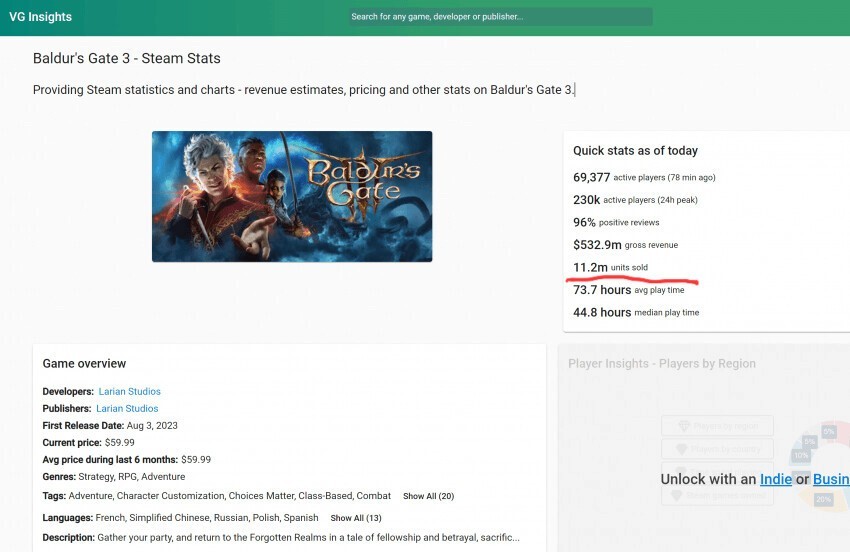Click the Indie plan unlock link
The height and width of the screenshot is (552, 850).
[775, 479]
